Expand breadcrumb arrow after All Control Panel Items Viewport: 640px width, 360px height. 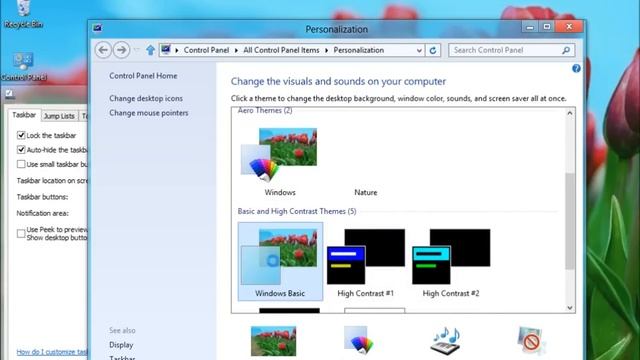327,50
